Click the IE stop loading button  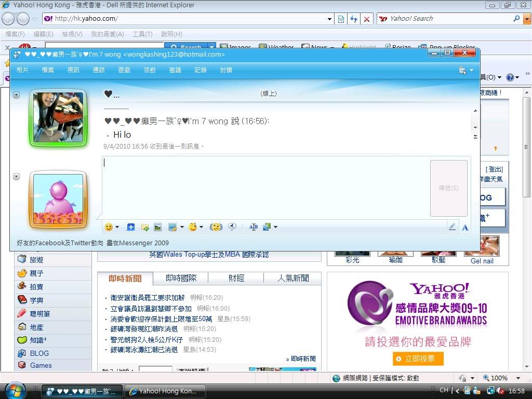pos(367,19)
